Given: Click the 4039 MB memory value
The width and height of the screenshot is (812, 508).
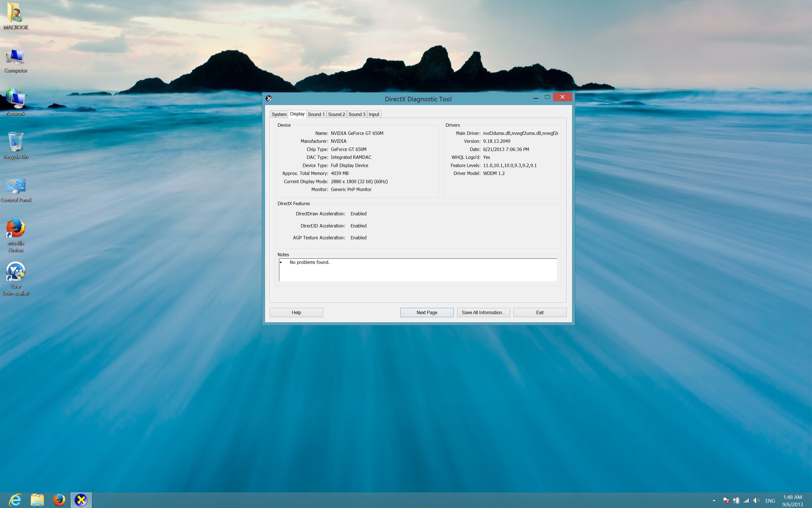Looking at the screenshot, I should point(339,173).
